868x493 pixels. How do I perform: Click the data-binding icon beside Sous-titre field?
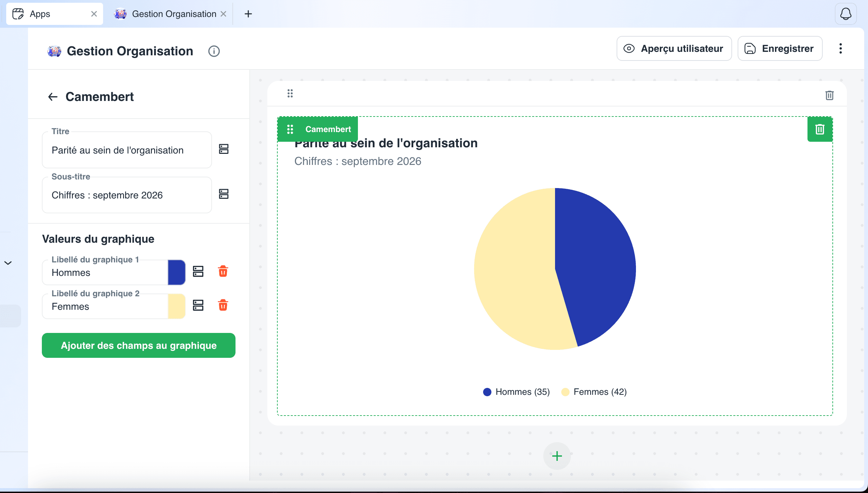[224, 194]
